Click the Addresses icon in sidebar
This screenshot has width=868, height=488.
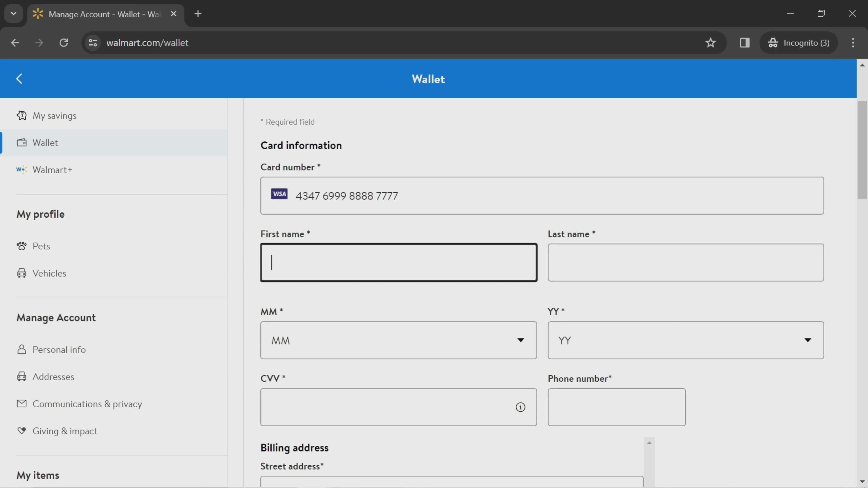[21, 376]
